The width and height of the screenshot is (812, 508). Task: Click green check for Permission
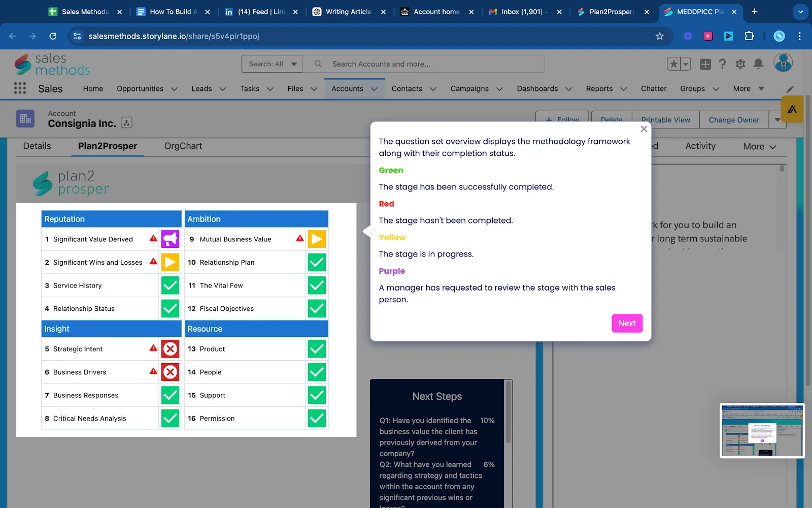(317, 419)
